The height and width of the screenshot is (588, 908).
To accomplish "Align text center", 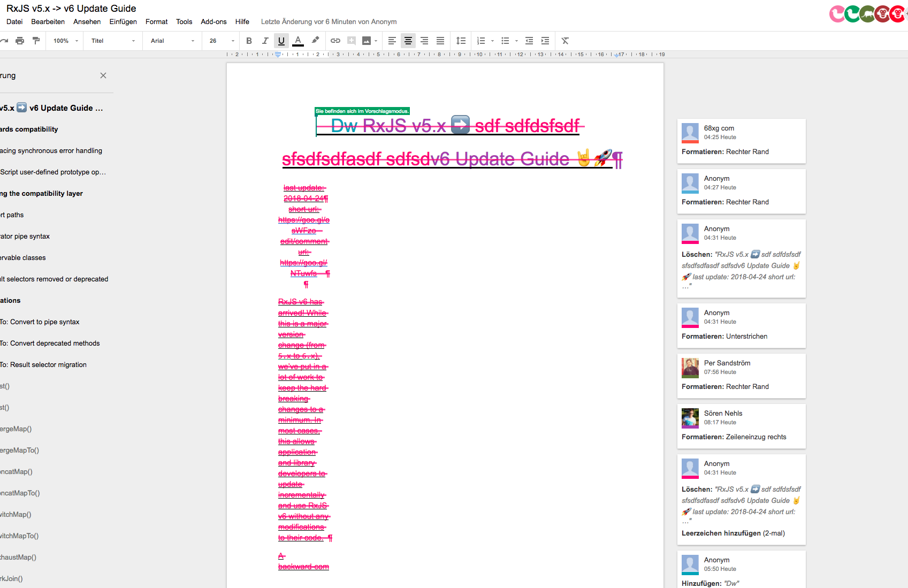I will (x=408, y=41).
